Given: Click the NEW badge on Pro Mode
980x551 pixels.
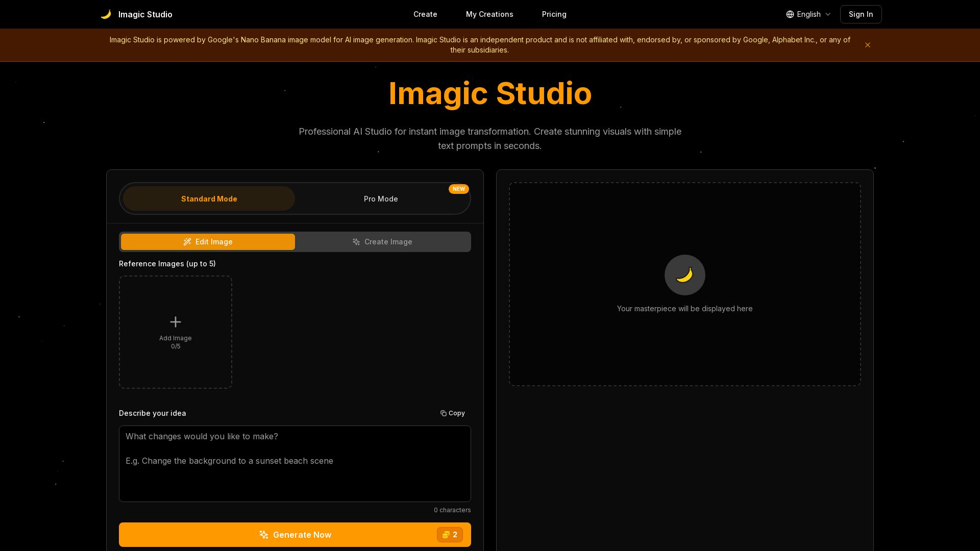Looking at the screenshot, I should point(458,189).
